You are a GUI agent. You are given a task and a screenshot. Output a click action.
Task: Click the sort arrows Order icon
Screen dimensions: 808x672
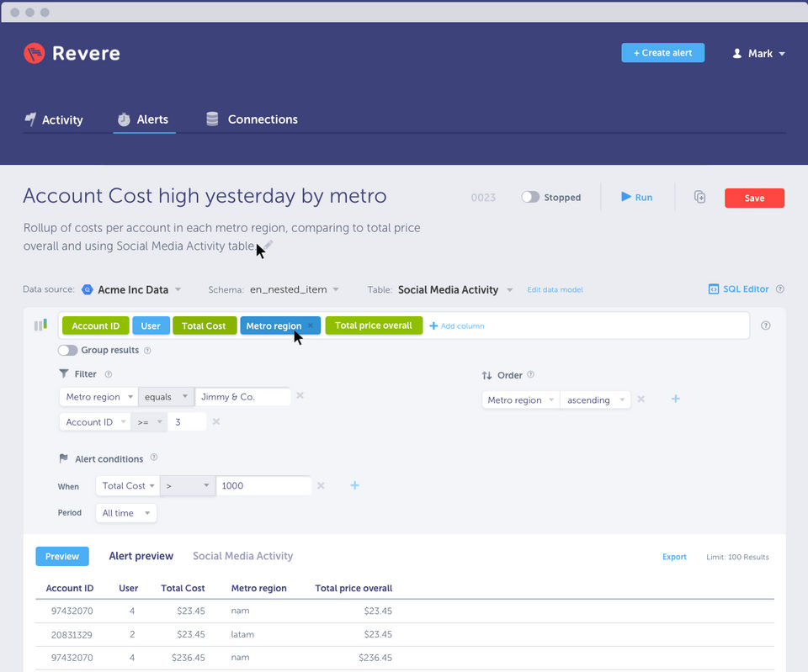tap(486, 375)
